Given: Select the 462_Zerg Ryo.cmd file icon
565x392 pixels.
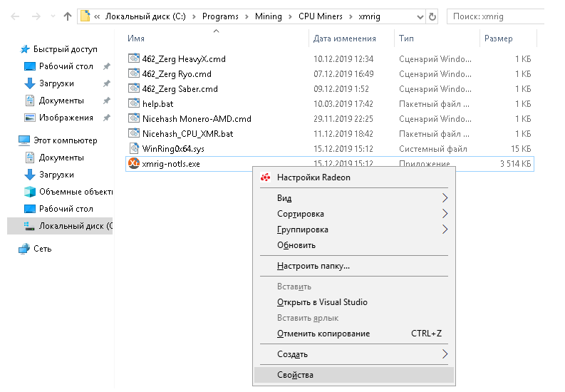Looking at the screenshot, I should click(x=134, y=73).
